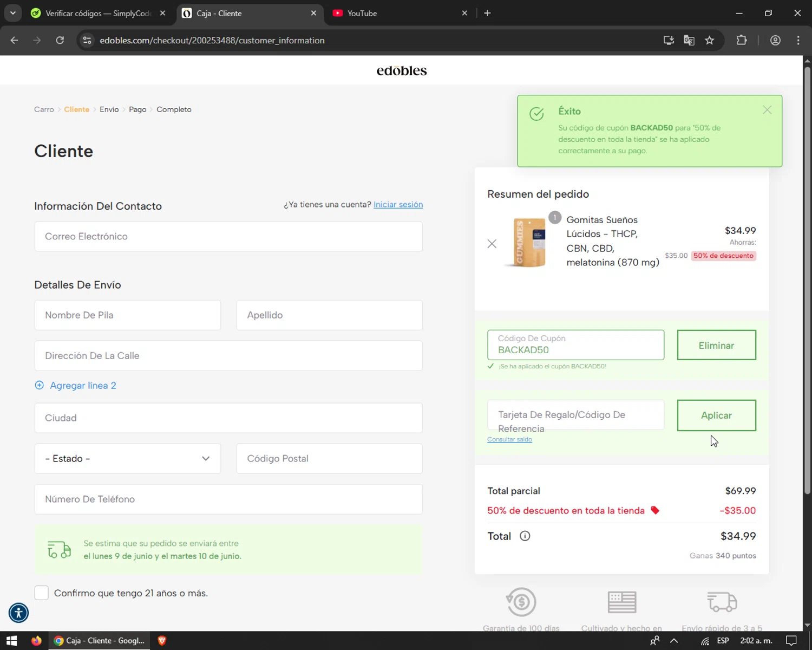Image resolution: width=812 pixels, height=650 pixels.
Task: Open the Windows Start menu
Action: coord(11,641)
